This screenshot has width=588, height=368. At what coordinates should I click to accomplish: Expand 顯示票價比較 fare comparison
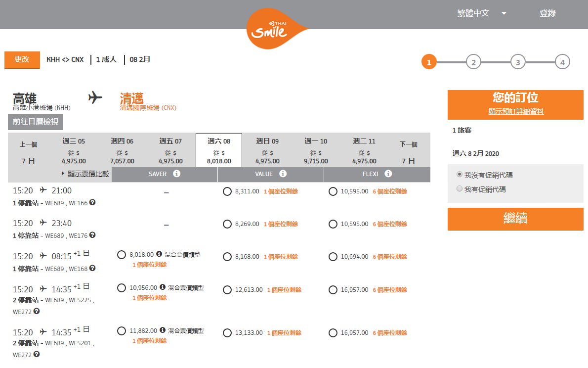[88, 174]
